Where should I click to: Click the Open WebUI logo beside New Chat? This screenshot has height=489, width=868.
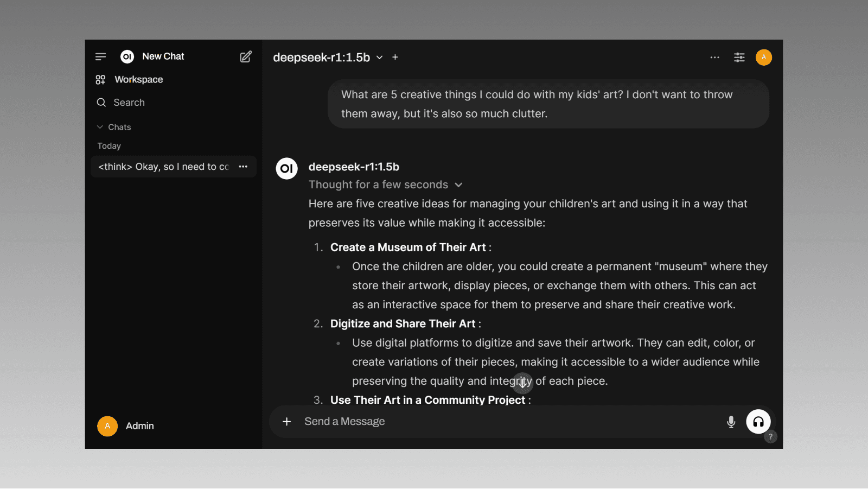(127, 56)
